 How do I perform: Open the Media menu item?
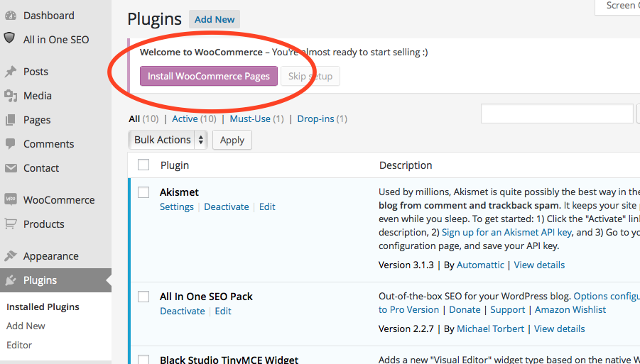coord(37,96)
